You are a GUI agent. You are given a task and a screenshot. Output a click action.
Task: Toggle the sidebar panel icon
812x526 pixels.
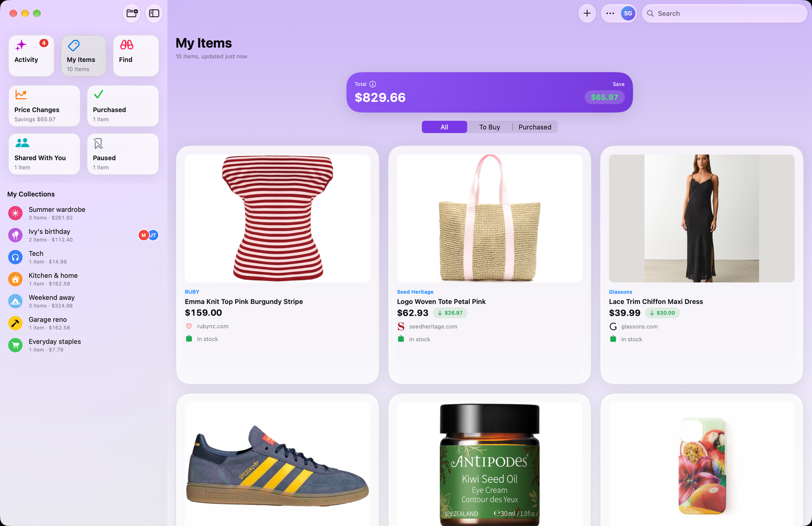click(x=154, y=13)
